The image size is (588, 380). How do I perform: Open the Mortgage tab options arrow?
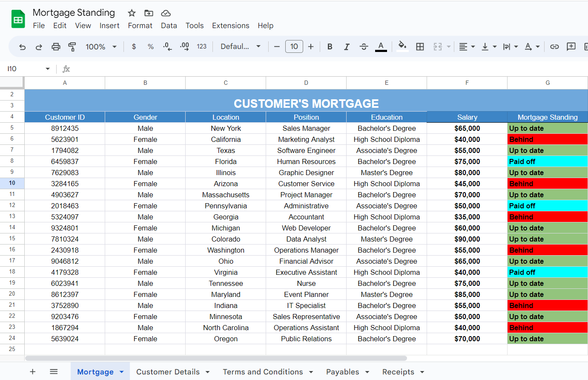pos(122,372)
